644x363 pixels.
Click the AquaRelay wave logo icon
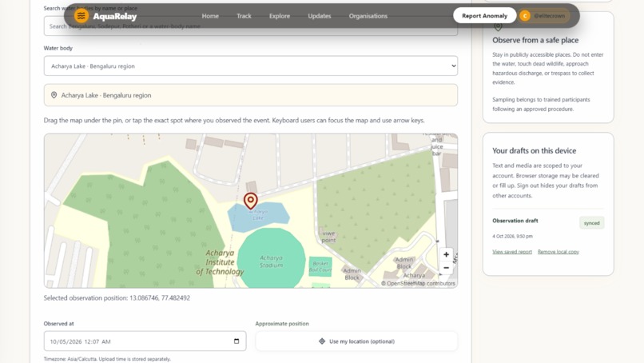click(81, 16)
